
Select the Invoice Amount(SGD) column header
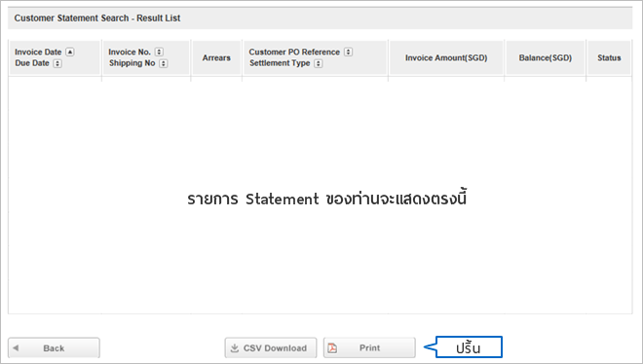click(x=446, y=57)
